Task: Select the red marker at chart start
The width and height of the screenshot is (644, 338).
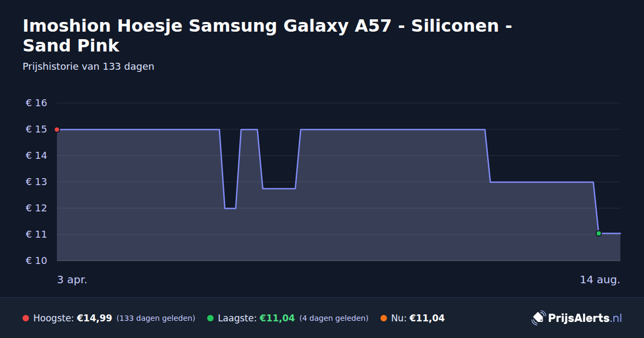Action: 57,129
